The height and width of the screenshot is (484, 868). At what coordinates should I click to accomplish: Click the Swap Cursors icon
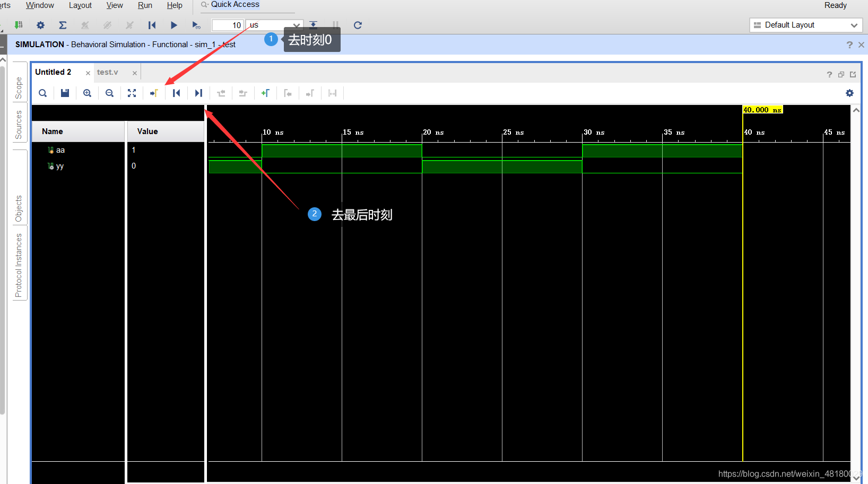(x=332, y=93)
